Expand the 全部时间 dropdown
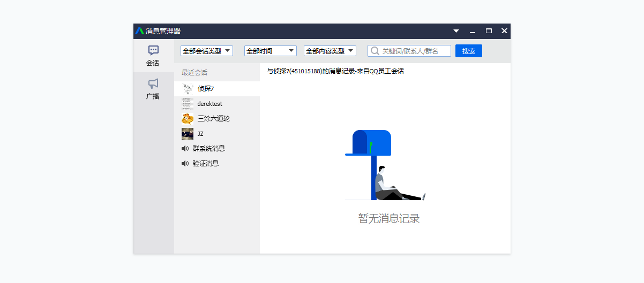This screenshot has height=283, width=644. (x=271, y=51)
